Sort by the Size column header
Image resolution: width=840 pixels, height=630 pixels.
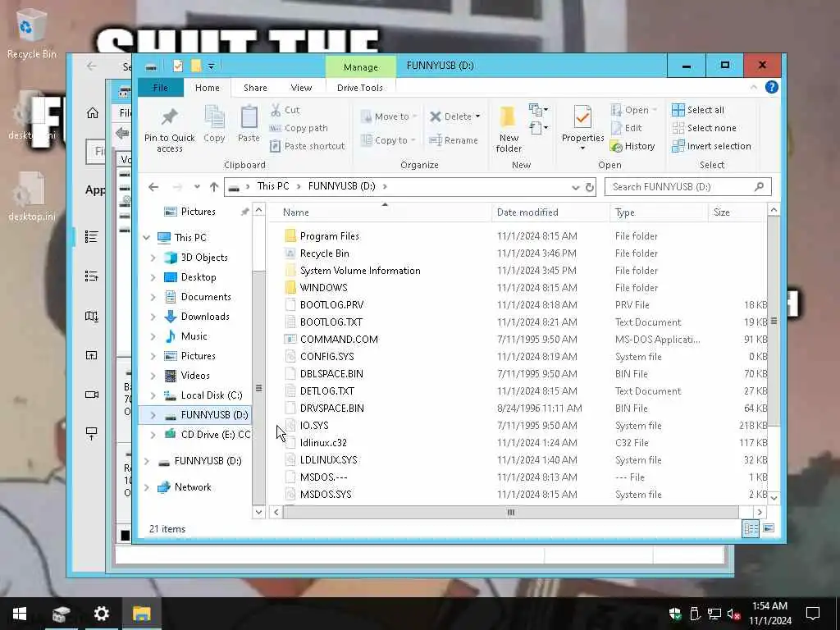pos(737,212)
